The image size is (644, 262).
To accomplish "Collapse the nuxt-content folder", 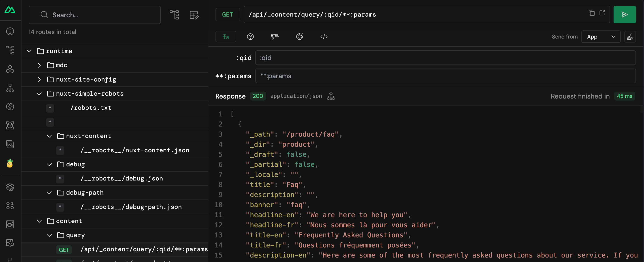I will point(49,136).
